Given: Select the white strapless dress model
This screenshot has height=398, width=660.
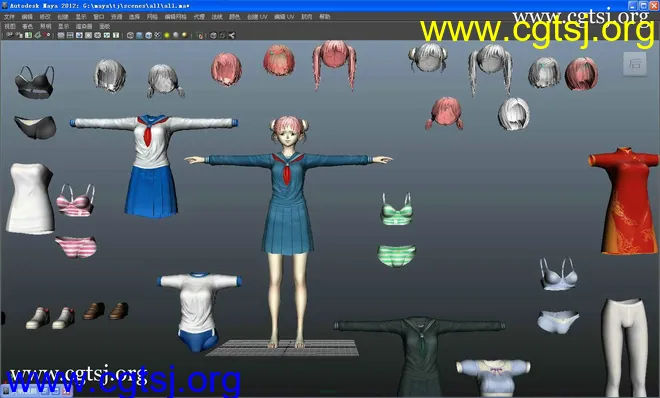Looking at the screenshot, I should click(29, 199).
